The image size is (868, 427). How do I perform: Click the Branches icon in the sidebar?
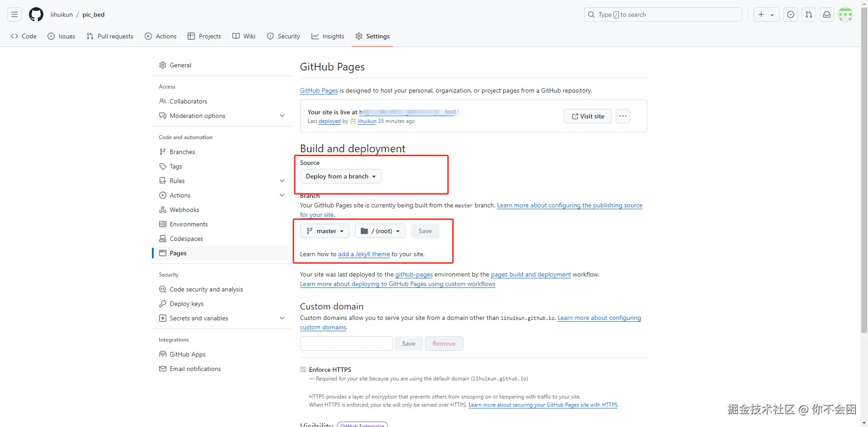163,152
